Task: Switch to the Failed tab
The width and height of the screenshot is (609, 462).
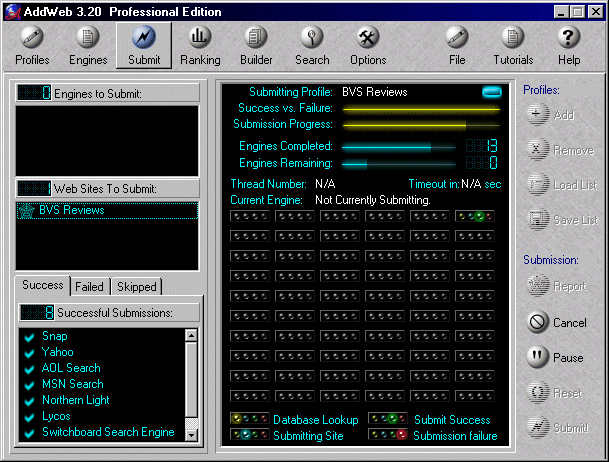Action: pyautogui.click(x=89, y=287)
